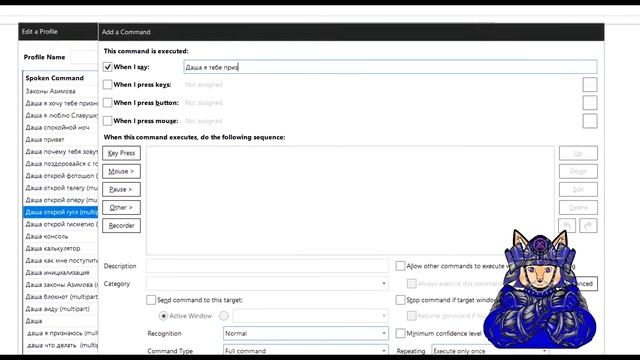Viewport: 640px width, 360px height.
Task: Select 'Даша я люблю Славушку' row
Action: [x=60, y=115]
